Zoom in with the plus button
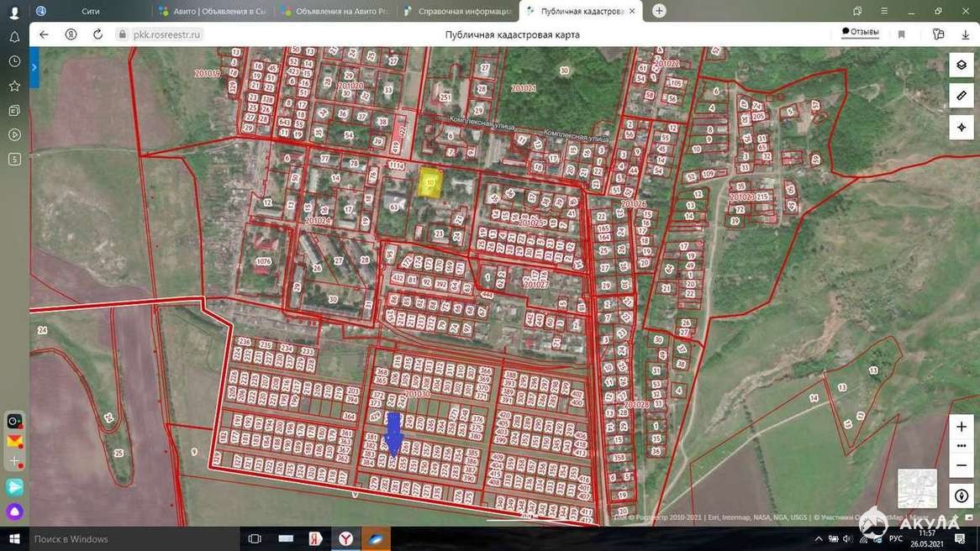This screenshot has width=980, height=551. (x=962, y=427)
